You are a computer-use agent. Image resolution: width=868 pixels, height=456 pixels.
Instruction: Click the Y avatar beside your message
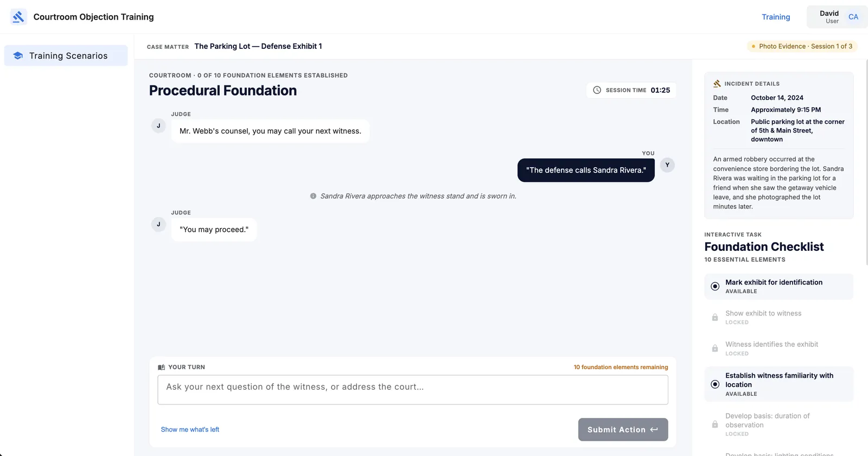(x=667, y=165)
